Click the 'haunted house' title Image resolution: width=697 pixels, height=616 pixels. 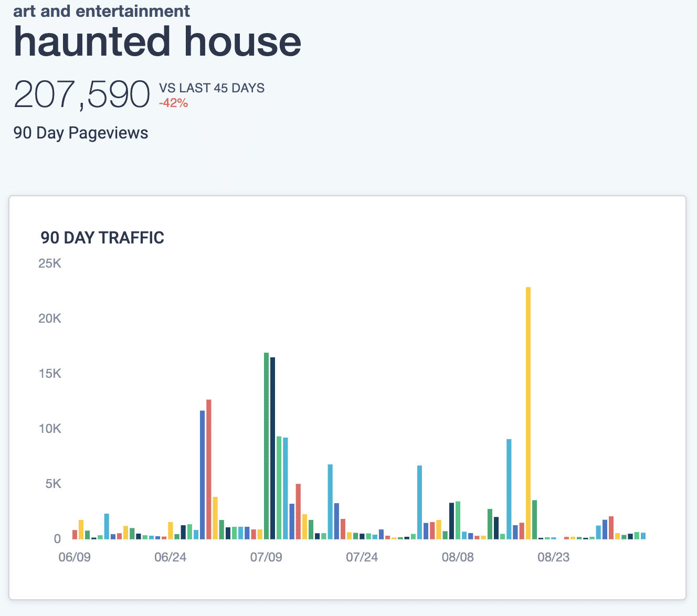(157, 41)
